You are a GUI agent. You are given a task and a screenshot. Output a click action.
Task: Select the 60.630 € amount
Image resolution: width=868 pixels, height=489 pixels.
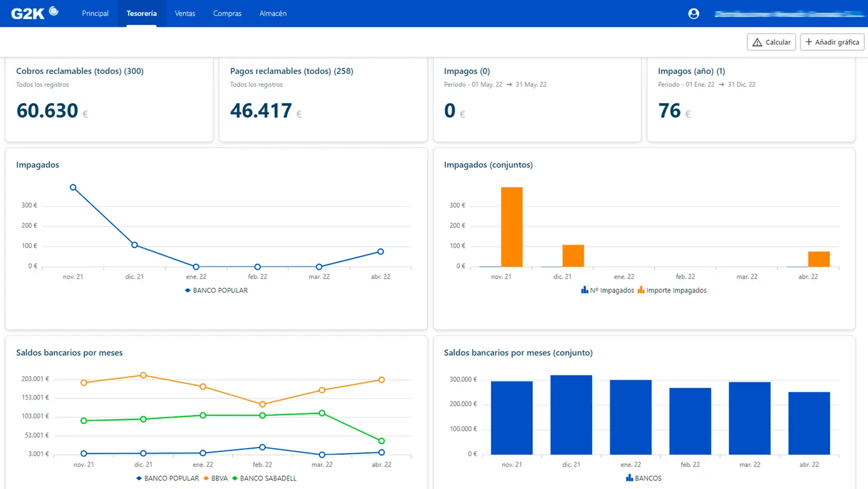52,111
